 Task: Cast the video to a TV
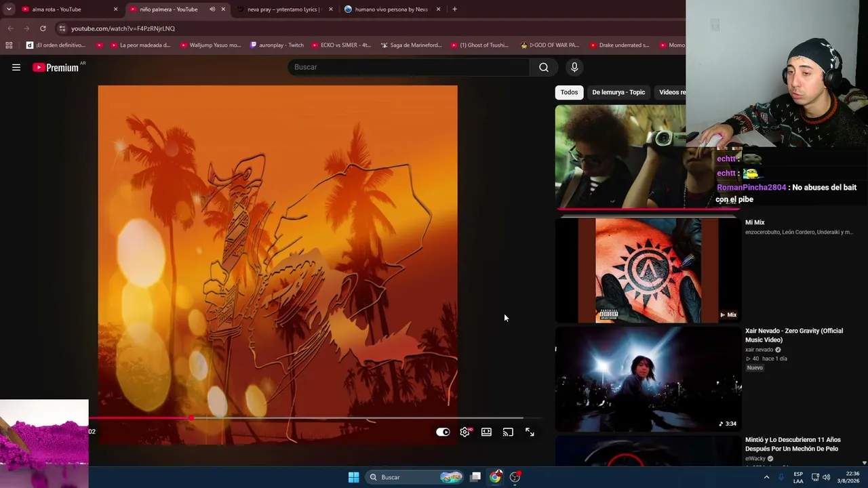point(508,432)
